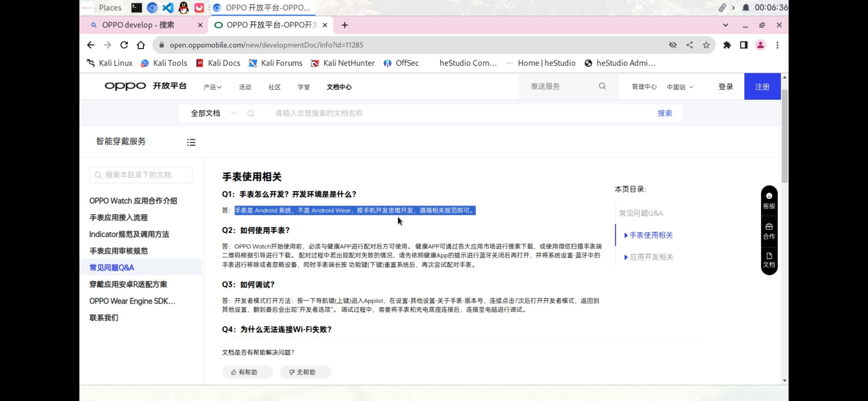Expand the 产品 dropdown menu
This screenshot has width=868, height=401.
pos(212,87)
